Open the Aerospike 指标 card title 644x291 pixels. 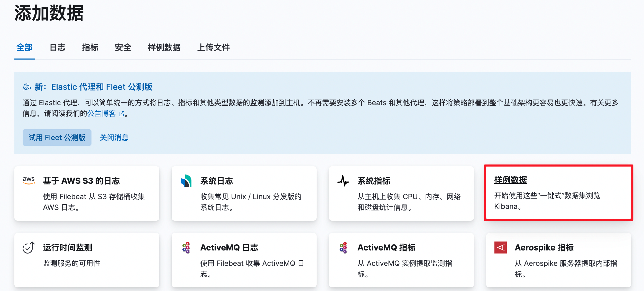pos(544,248)
